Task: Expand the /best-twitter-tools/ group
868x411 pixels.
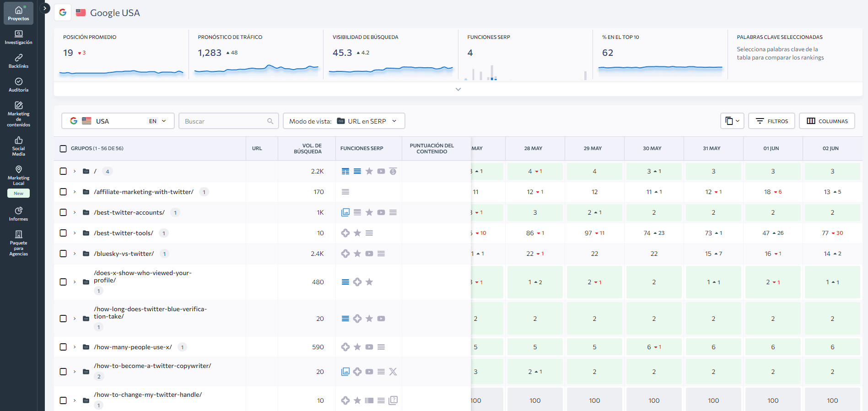Action: coord(75,233)
